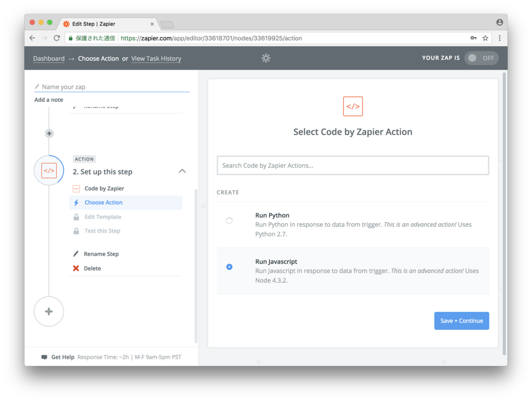
Task: Click pencil icon beside Rename Step
Action: (76, 254)
